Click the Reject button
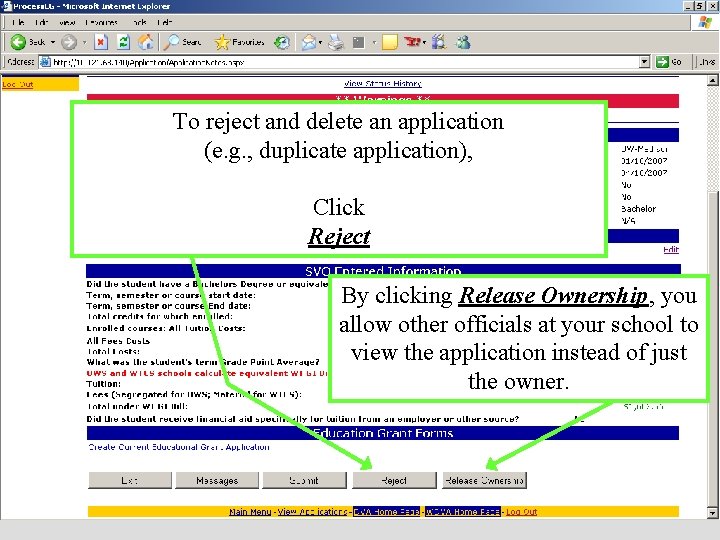The width and height of the screenshot is (720, 540). coord(394,480)
